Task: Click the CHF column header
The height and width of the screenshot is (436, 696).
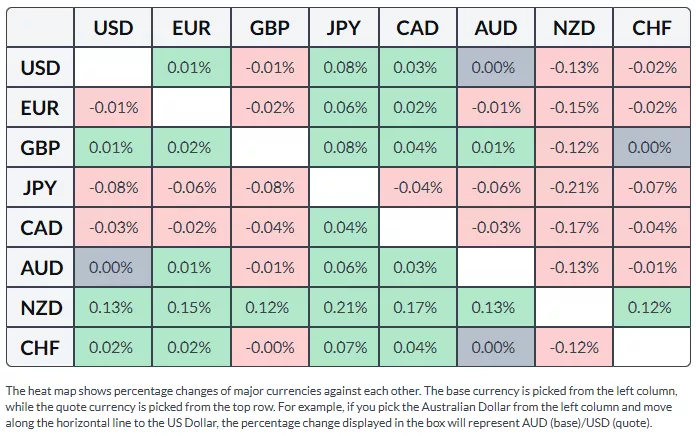Action: [x=652, y=28]
